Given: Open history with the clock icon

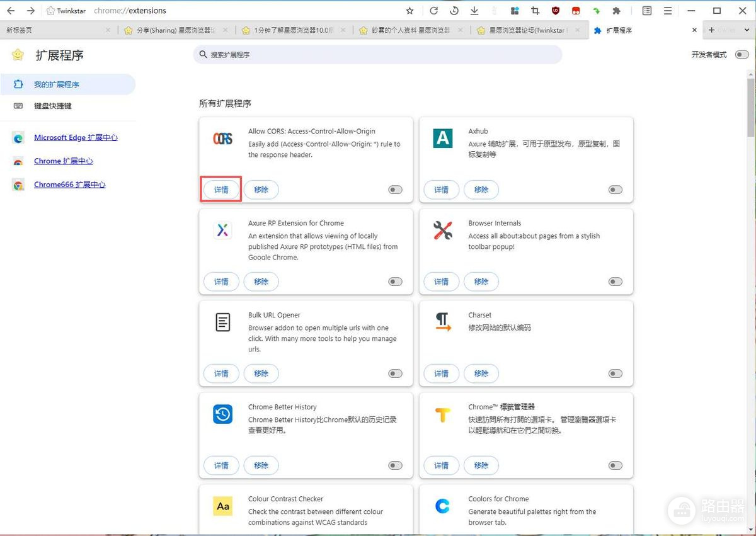Looking at the screenshot, I should 454,11.
